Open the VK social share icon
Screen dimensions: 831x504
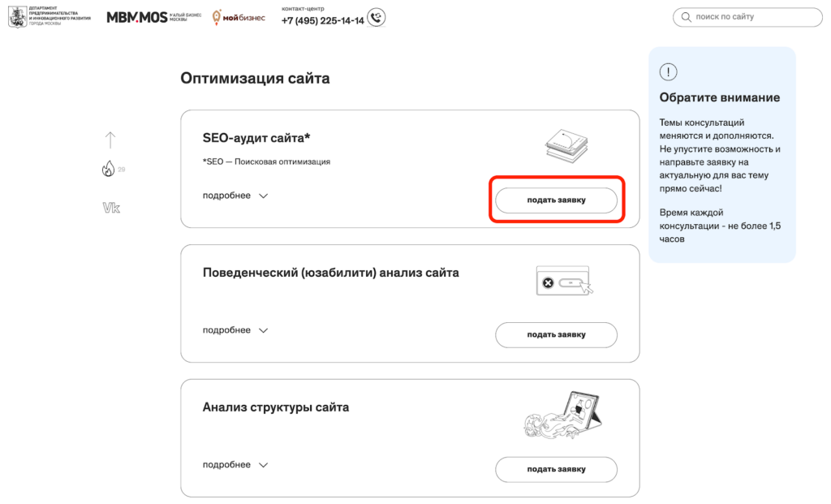click(x=111, y=208)
